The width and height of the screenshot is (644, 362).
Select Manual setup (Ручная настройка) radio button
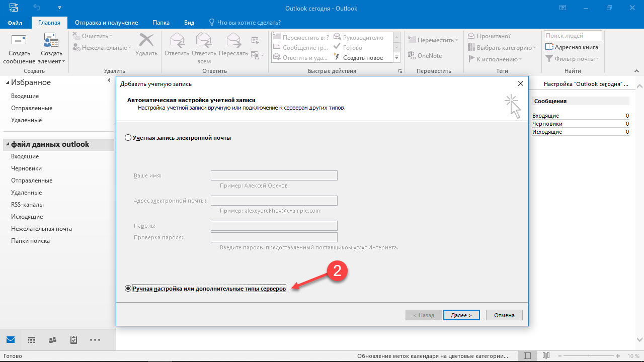(128, 289)
